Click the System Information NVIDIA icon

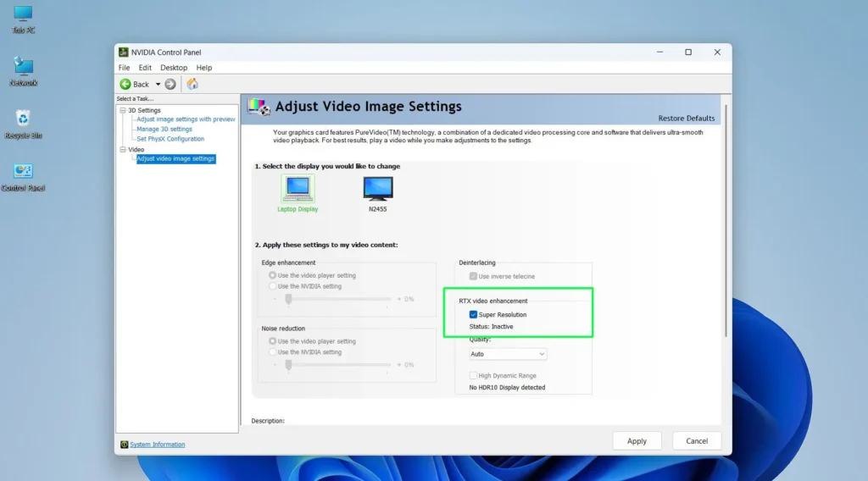coord(124,445)
